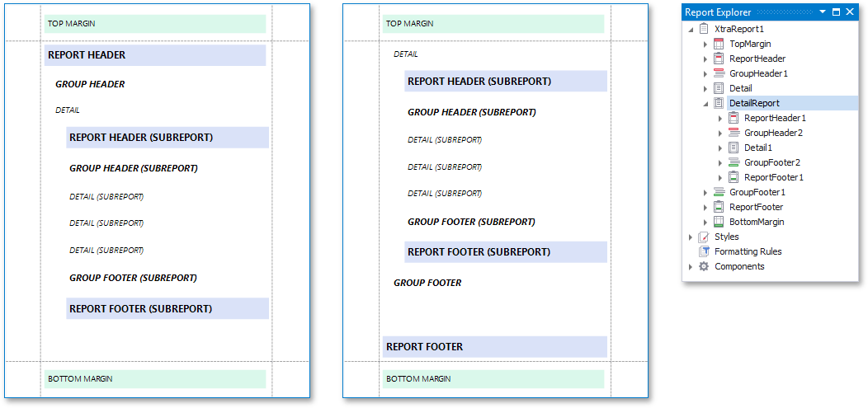The height and width of the screenshot is (408, 868).
Task: Open Report Explorer panel options dropdown arrow
Action: tap(823, 12)
